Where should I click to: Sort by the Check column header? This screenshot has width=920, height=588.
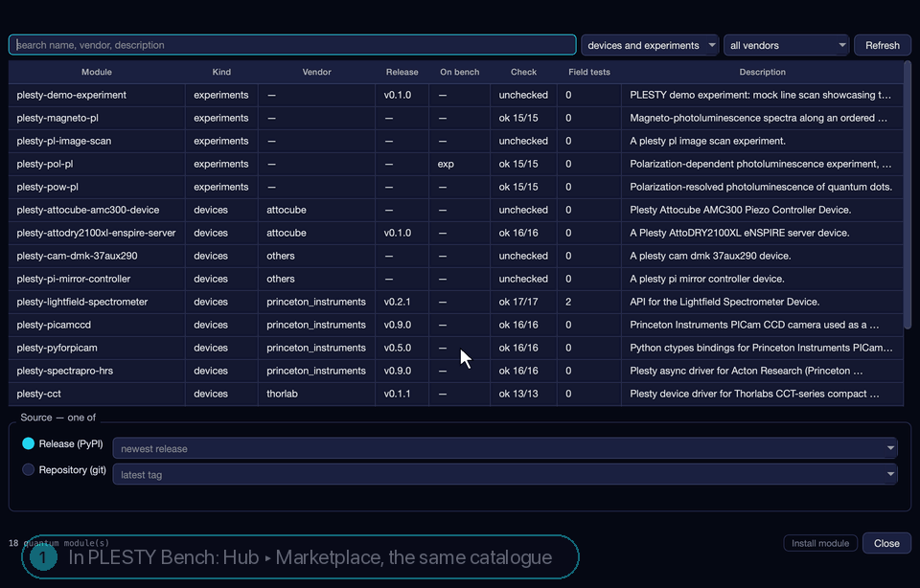tap(523, 72)
